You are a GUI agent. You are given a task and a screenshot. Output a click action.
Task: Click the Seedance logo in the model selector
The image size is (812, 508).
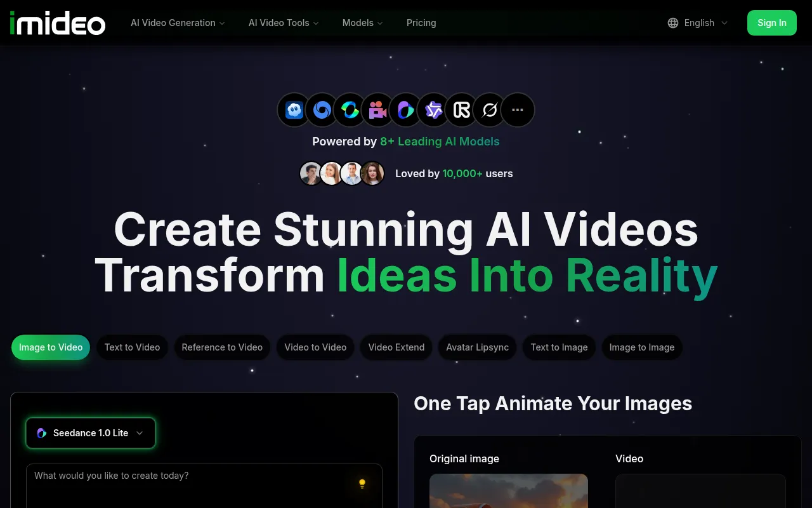click(41, 432)
